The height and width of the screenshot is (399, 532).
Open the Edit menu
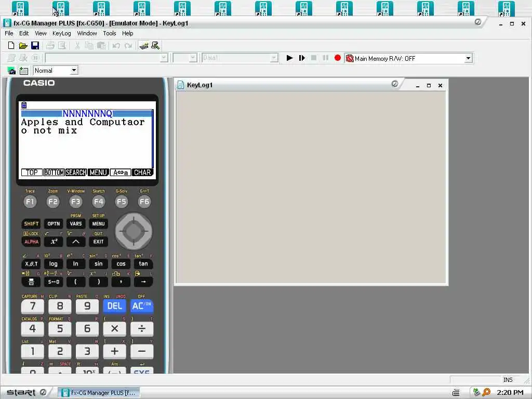[x=24, y=33]
